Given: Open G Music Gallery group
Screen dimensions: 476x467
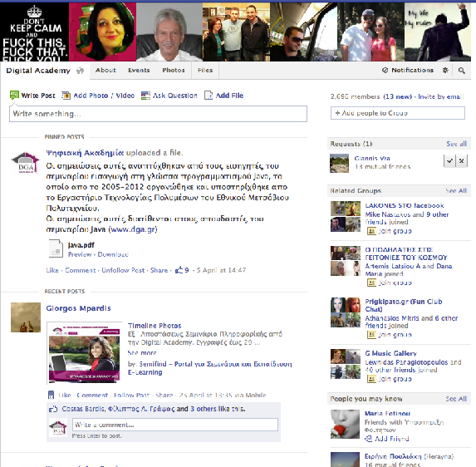Looking at the screenshot, I should coord(390,353).
